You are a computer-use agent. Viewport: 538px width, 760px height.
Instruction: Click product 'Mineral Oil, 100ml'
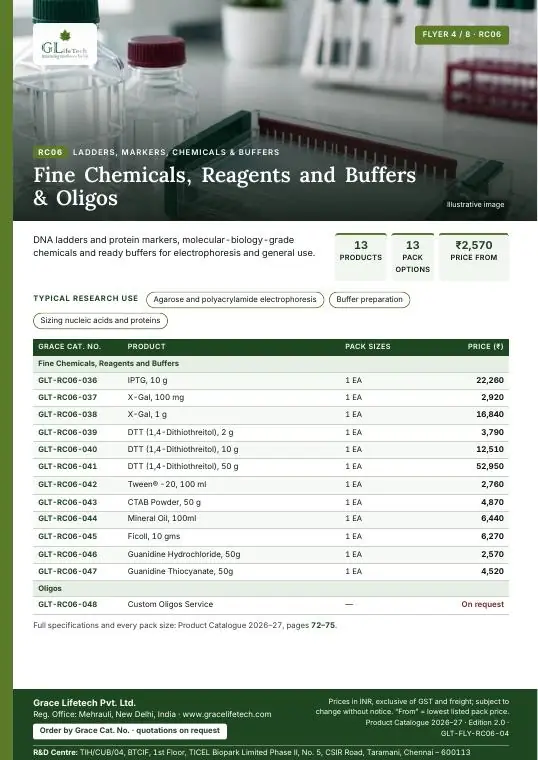pos(162,519)
